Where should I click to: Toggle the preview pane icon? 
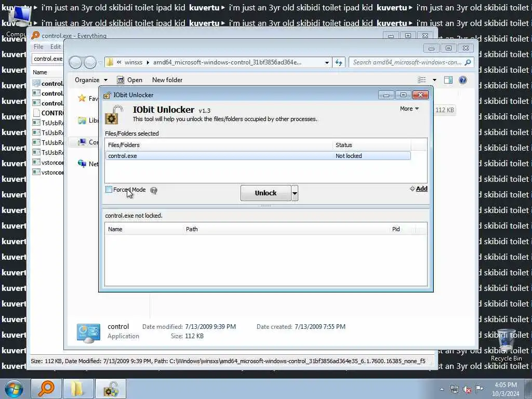(448, 79)
